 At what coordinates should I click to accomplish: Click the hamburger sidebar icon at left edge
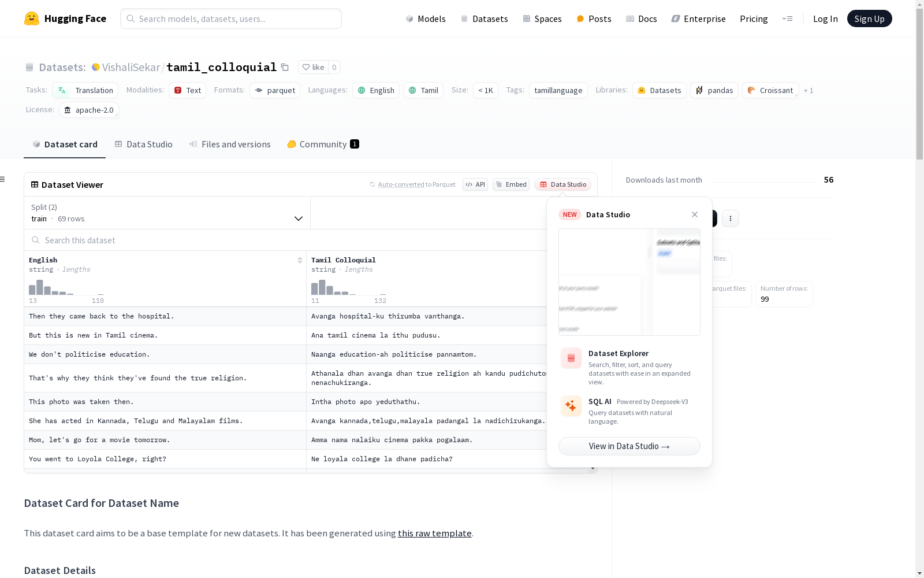(x=3, y=179)
